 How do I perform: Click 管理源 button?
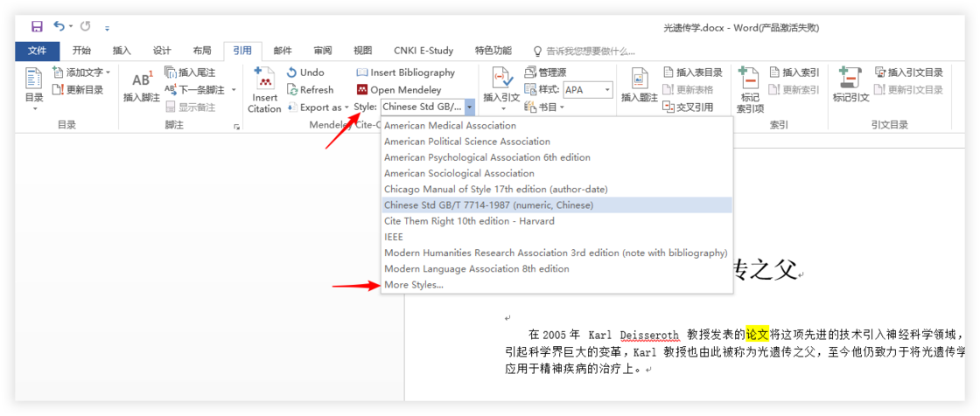pyautogui.click(x=546, y=73)
